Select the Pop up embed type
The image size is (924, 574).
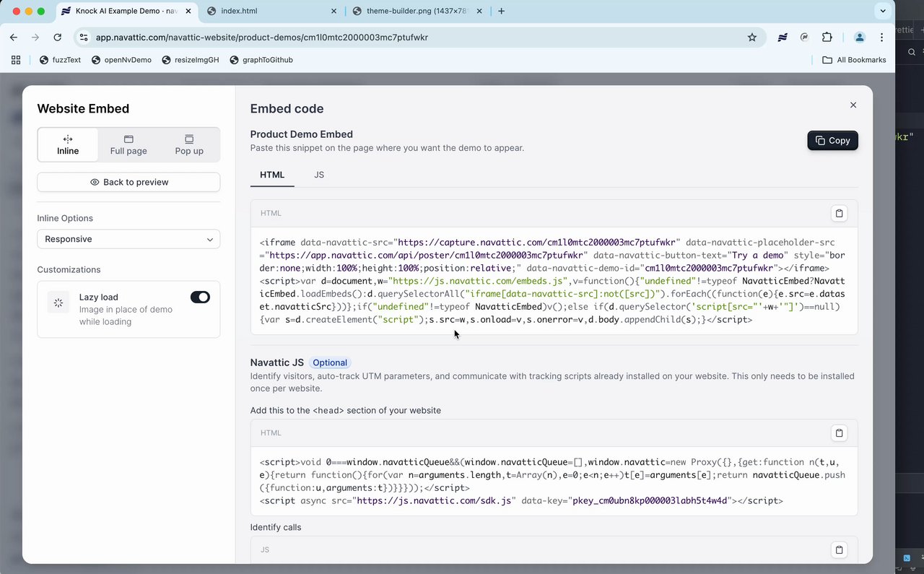pos(189,144)
